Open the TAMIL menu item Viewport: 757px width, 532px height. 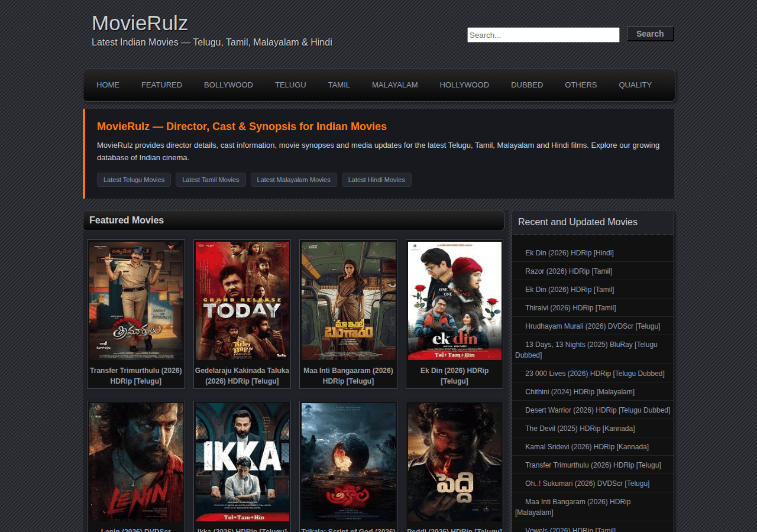point(339,85)
